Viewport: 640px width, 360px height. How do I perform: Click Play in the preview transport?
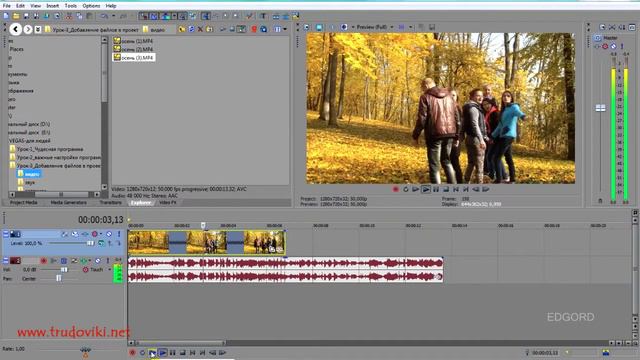(426, 189)
